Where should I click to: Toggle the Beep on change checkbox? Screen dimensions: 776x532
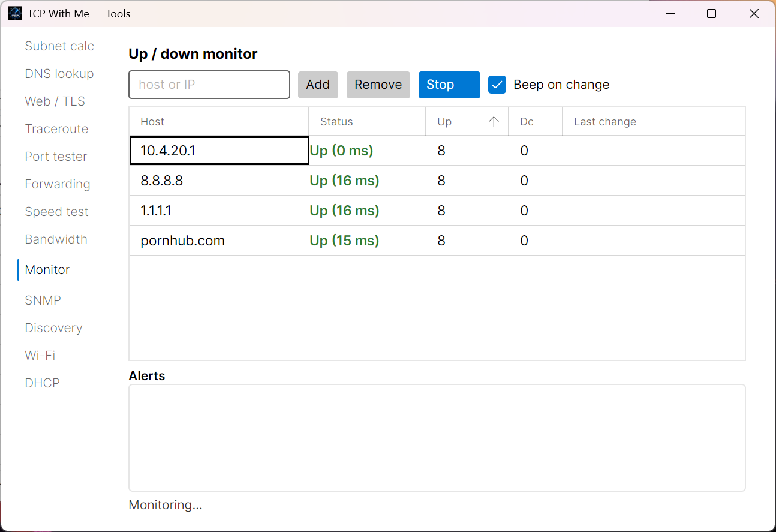tap(497, 85)
